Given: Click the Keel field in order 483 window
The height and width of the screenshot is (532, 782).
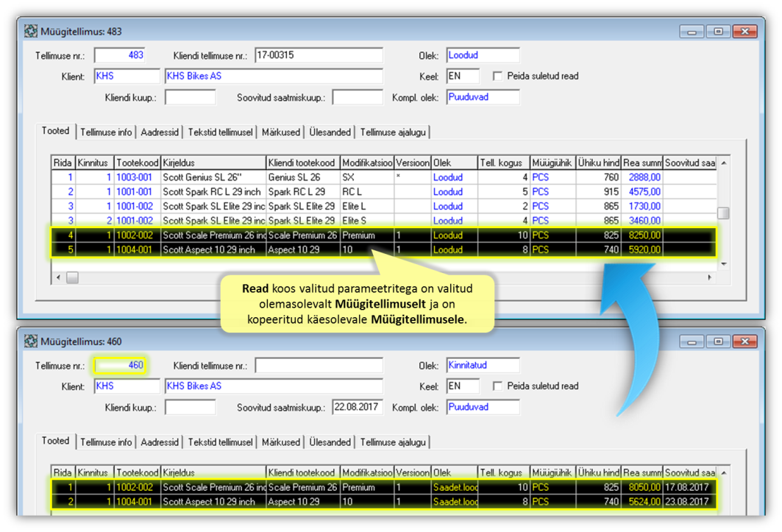Looking at the screenshot, I should pos(463,77).
